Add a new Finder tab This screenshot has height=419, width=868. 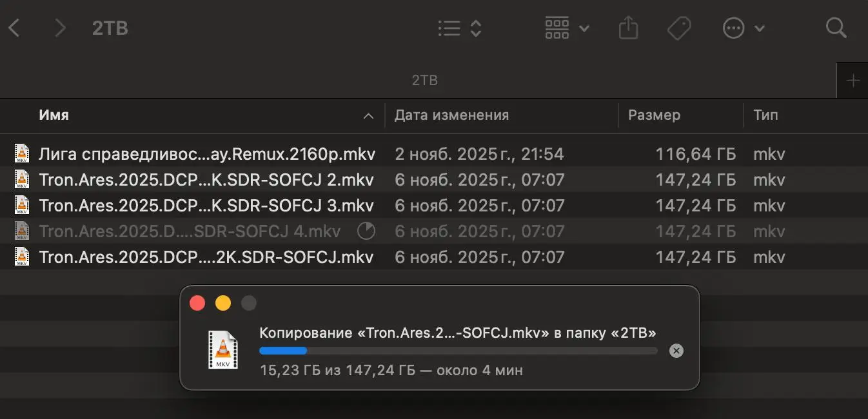click(853, 81)
